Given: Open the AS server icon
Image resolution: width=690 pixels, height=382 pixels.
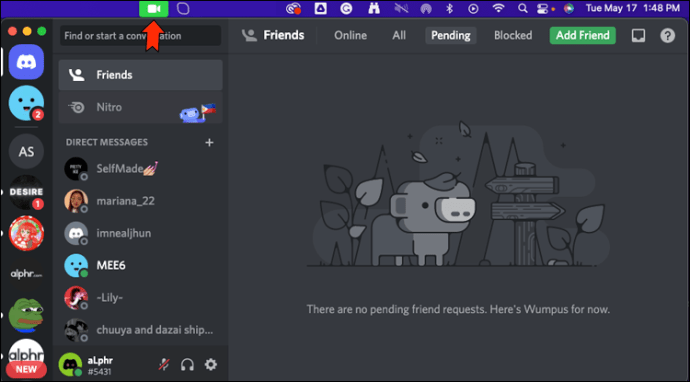Looking at the screenshot, I should [x=26, y=151].
